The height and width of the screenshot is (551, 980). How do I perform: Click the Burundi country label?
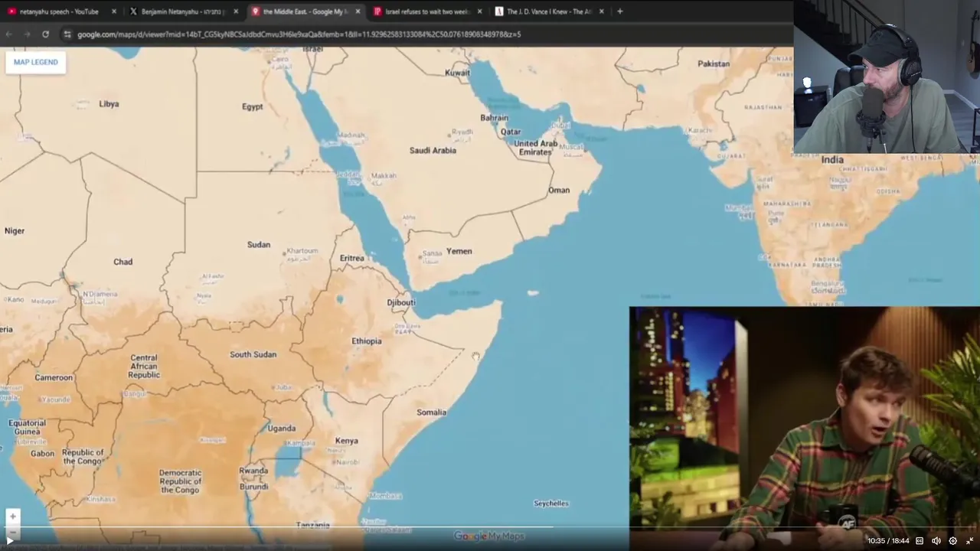253,487
